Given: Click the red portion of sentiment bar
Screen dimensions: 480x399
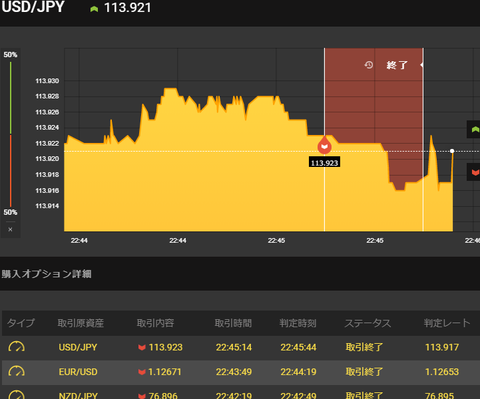Looking at the screenshot, I should [11, 171].
